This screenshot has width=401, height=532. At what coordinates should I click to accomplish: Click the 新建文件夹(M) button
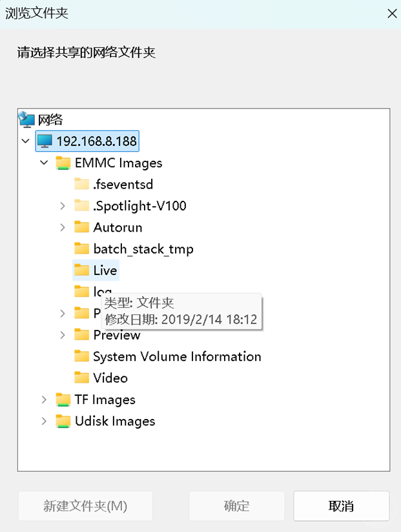[x=85, y=506]
